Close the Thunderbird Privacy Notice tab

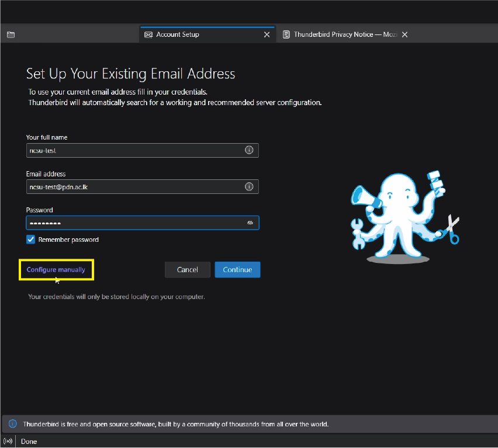pyautogui.click(x=404, y=34)
